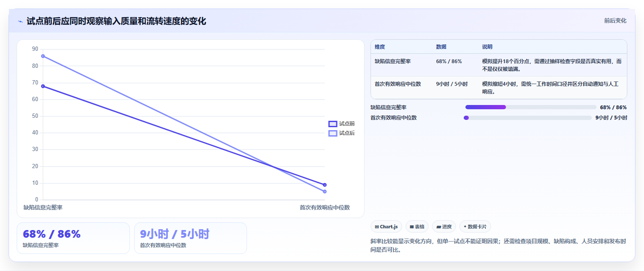This screenshot has width=644, height=271.
Task: Click the 9小时 / 5小时 progress value text
Action: (x=611, y=118)
